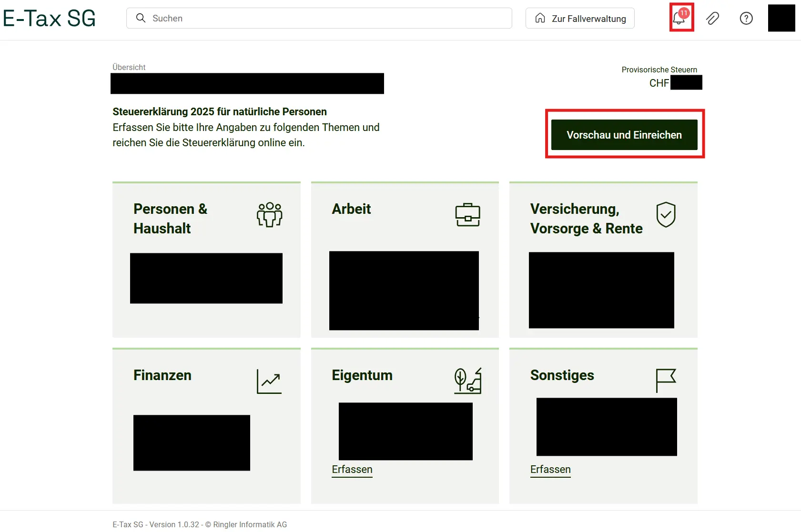The height and width of the screenshot is (532, 801).
Task: Click Erfassen under Eigentum
Action: coord(352,470)
